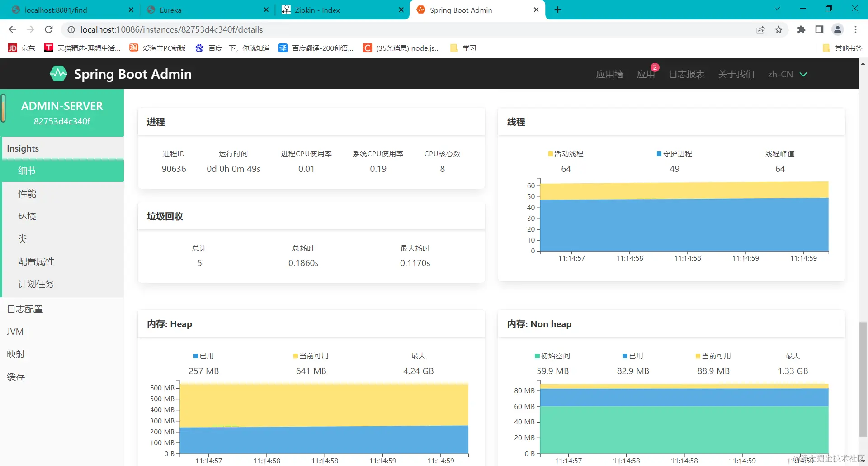Expand the tab search chevron
The height and width of the screenshot is (466, 868).
click(777, 9)
